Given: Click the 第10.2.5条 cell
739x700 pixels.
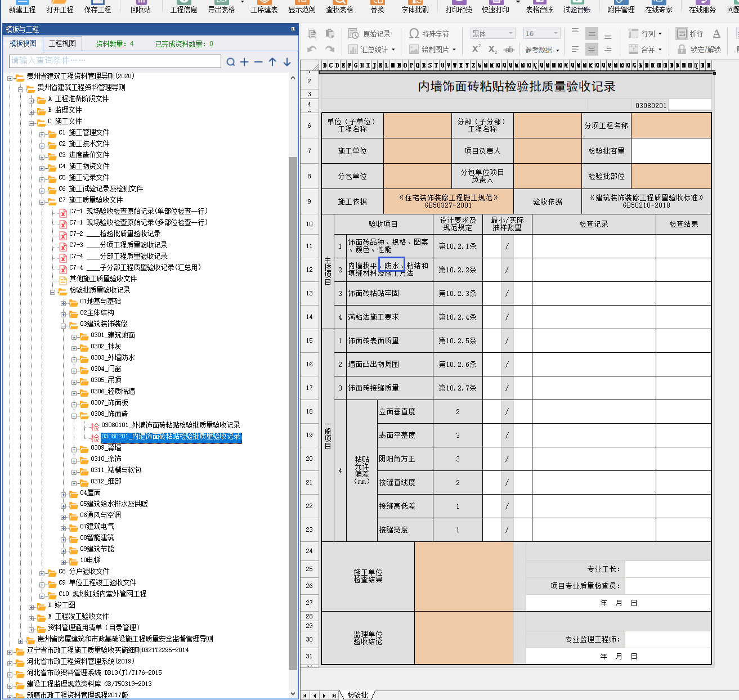Looking at the screenshot, I should tap(458, 340).
